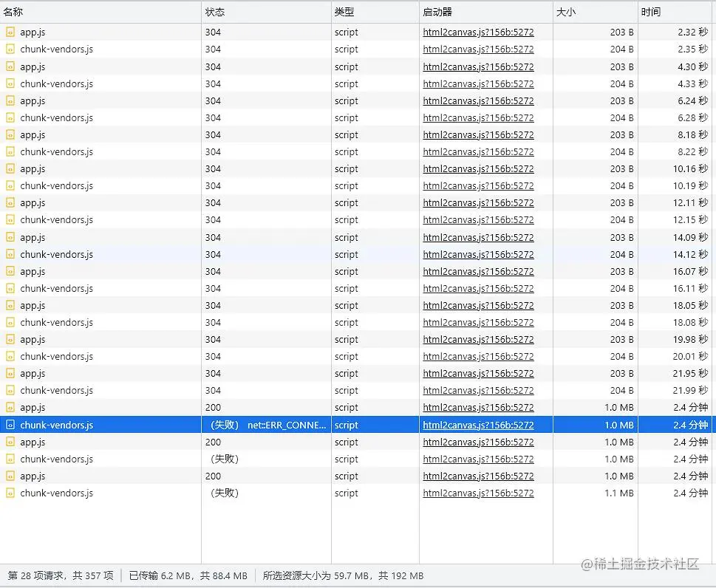Click the script icon of app.js timed 14.09 秒
The image size is (716, 588).
[10, 237]
